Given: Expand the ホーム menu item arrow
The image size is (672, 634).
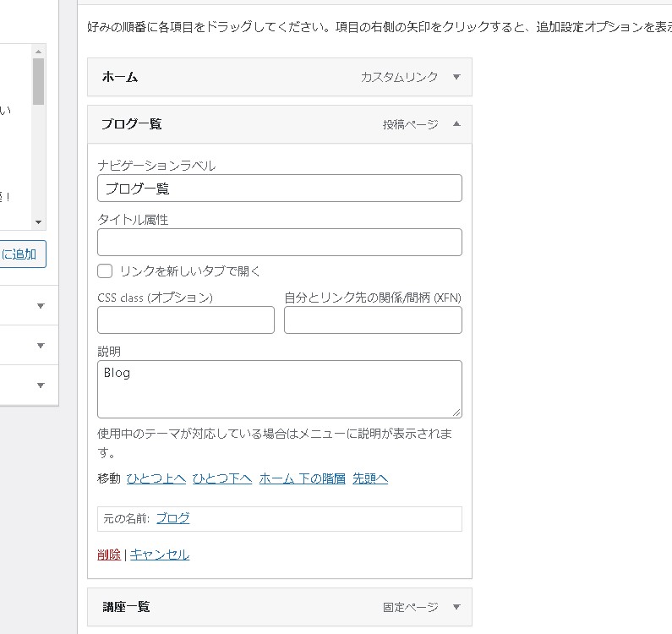Looking at the screenshot, I should 456,77.
